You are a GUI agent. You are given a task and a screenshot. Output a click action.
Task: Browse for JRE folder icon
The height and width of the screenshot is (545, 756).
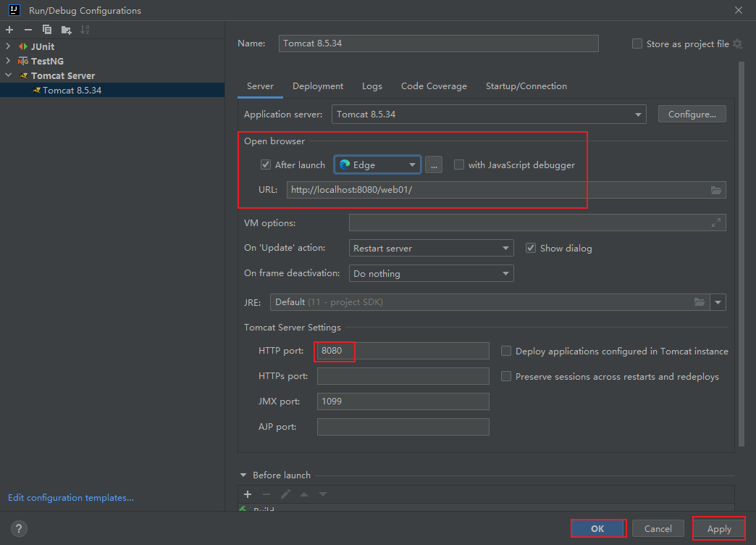click(x=699, y=302)
